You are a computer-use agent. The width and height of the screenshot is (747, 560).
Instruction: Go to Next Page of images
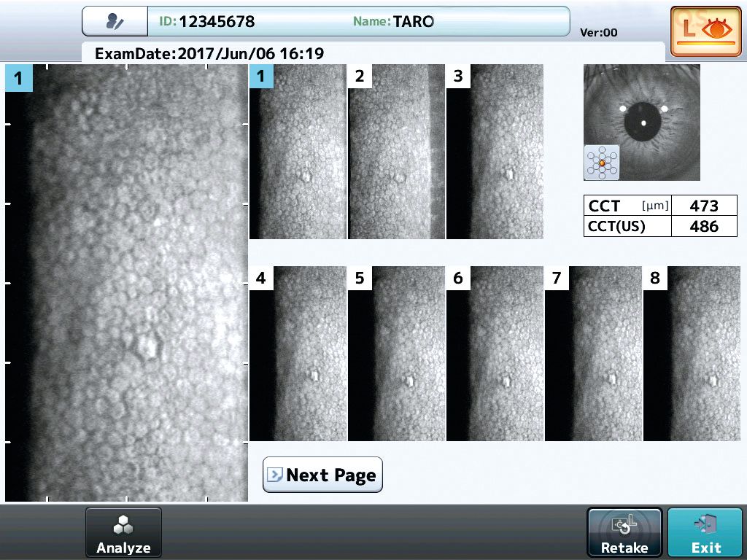[322, 475]
